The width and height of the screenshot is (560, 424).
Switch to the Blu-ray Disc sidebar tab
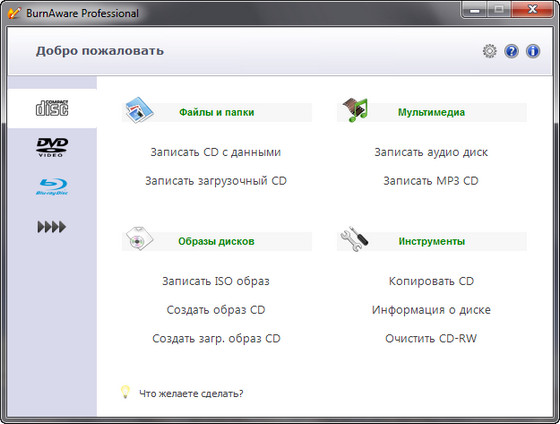tap(52, 187)
